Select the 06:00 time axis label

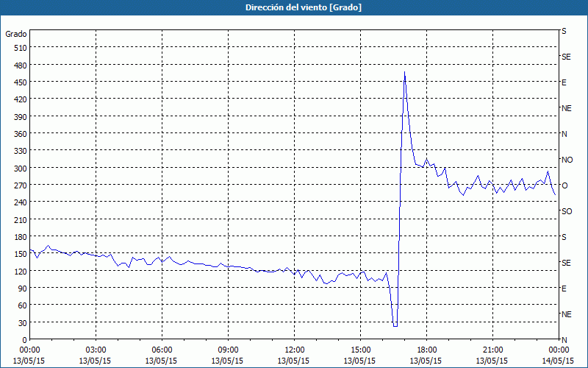162,350
